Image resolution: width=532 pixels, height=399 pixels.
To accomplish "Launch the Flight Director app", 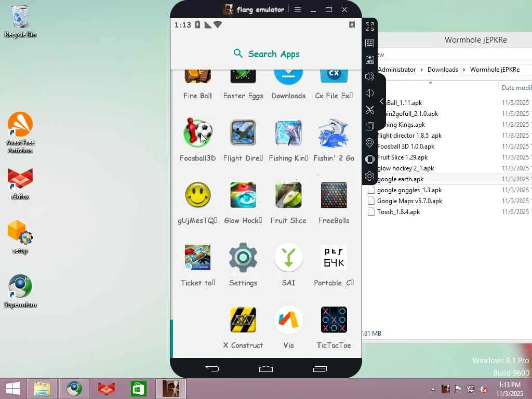I will tap(243, 132).
